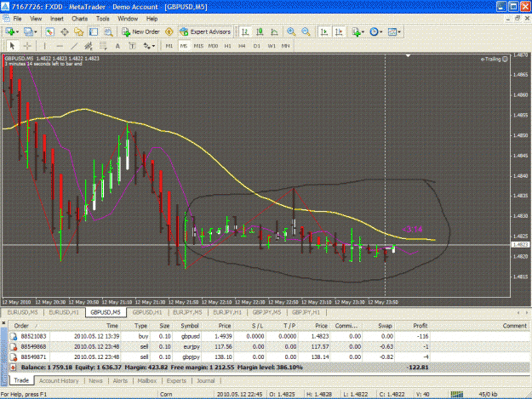The image size is (532, 399).
Task: Switch to the EURUSD,H1 chart tab
Action: (x=64, y=312)
